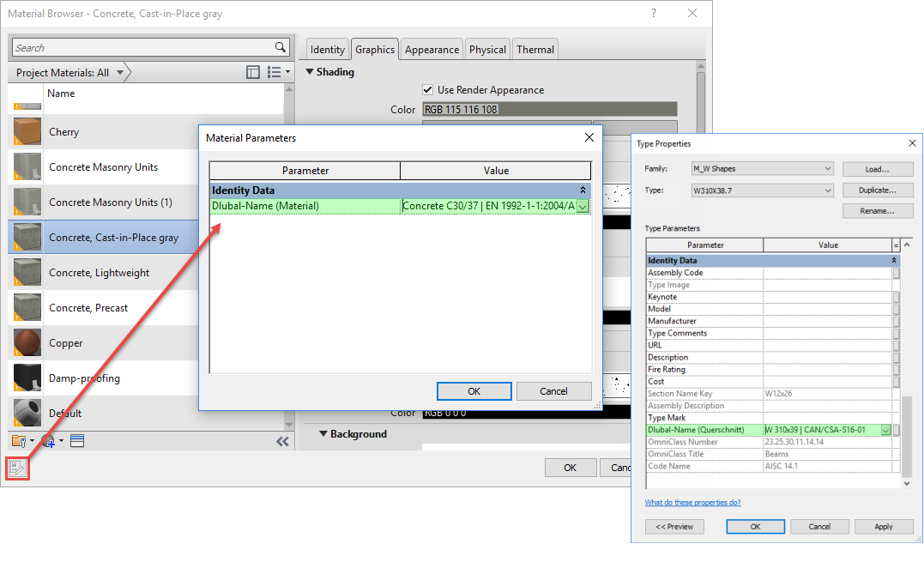
Task: Switch to the Graphics tab
Action: click(x=375, y=50)
